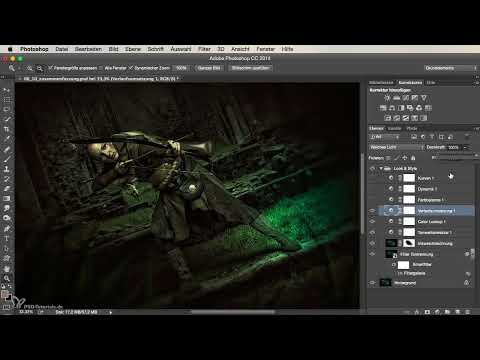Select the Horizontal Type tool
This screenshot has width=480, height=360.
click(6, 239)
